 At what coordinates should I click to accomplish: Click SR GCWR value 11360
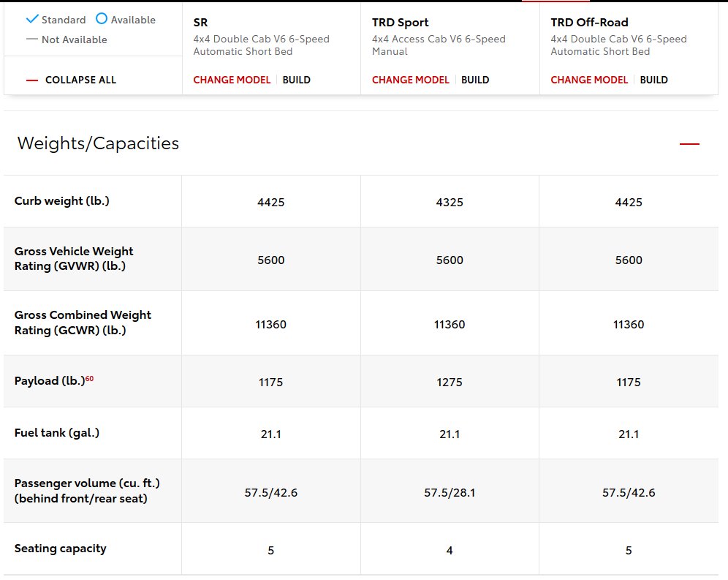pos(270,325)
